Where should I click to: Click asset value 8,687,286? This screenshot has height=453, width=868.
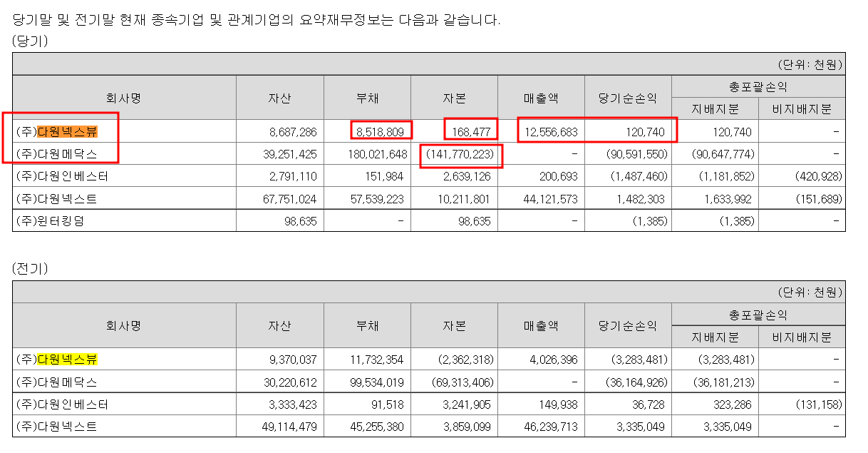coord(293,132)
